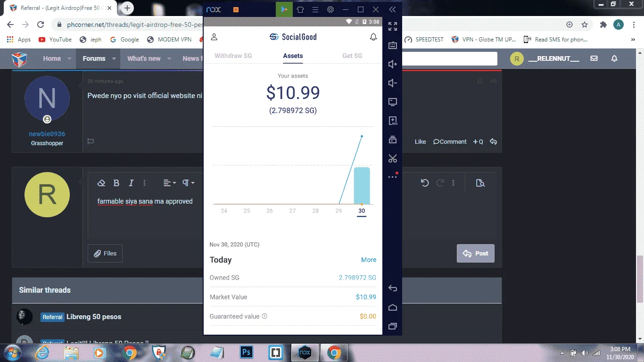Install APK using the Nox APK icon
Screen dimensions: 644x362
(393, 121)
